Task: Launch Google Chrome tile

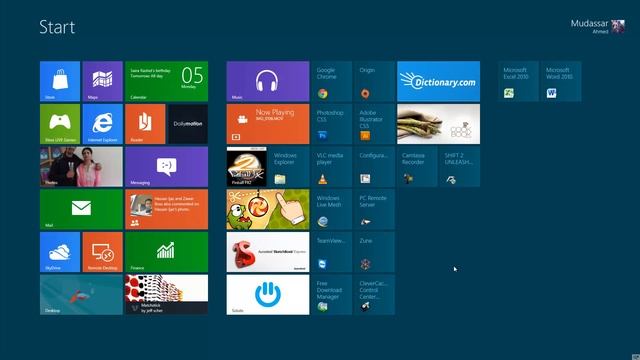Action: pyautogui.click(x=332, y=81)
